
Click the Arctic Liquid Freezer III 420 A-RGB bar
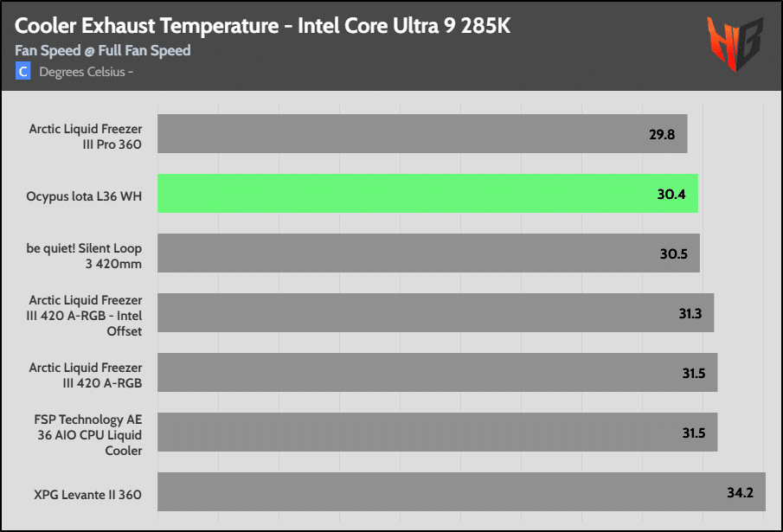(438, 372)
